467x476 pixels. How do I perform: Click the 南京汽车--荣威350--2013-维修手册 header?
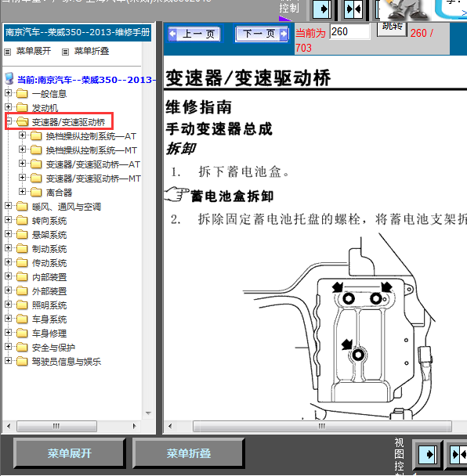pyautogui.click(x=78, y=32)
